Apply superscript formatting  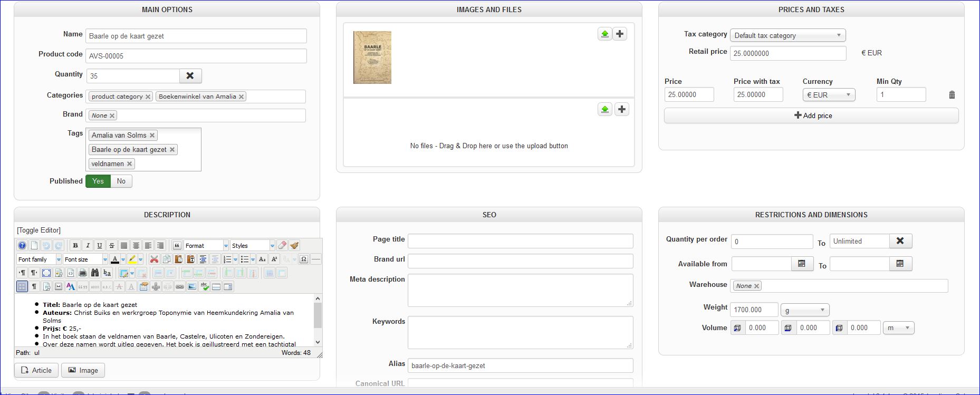[x=274, y=259]
